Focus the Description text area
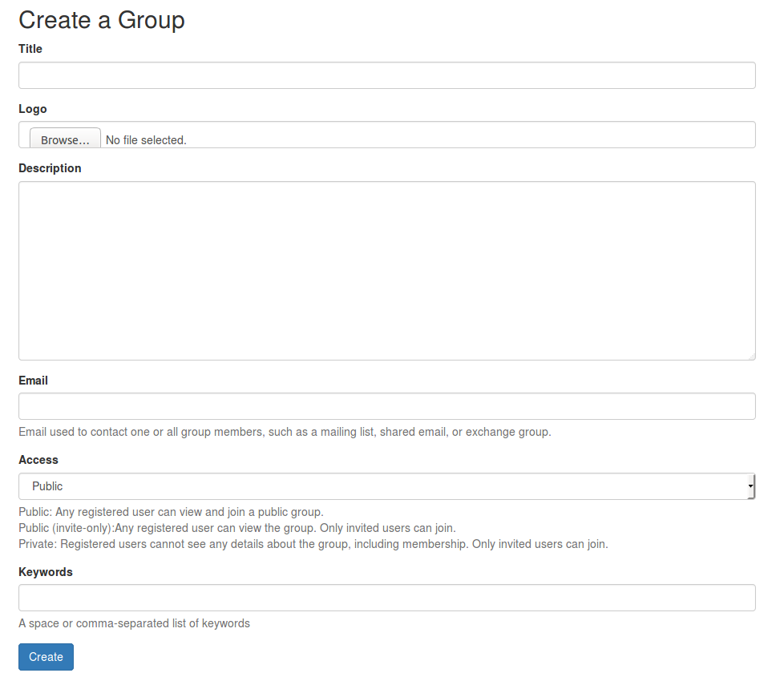Viewport: 784px width, 685px height. (386, 271)
